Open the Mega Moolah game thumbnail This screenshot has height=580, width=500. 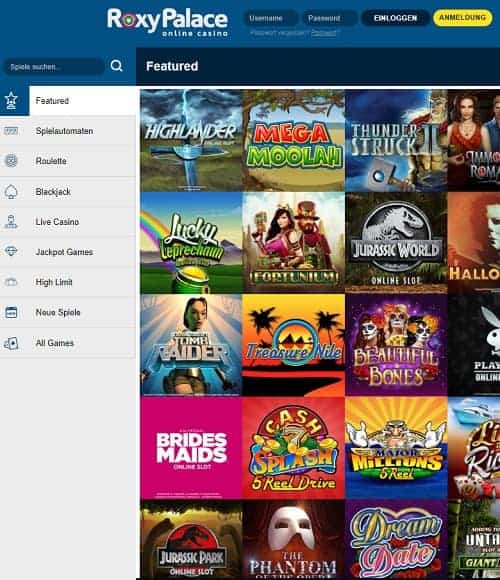pos(294,141)
